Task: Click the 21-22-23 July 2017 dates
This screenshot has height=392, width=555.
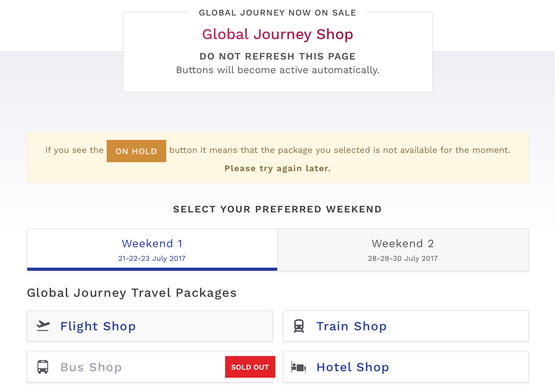Action: point(152,258)
